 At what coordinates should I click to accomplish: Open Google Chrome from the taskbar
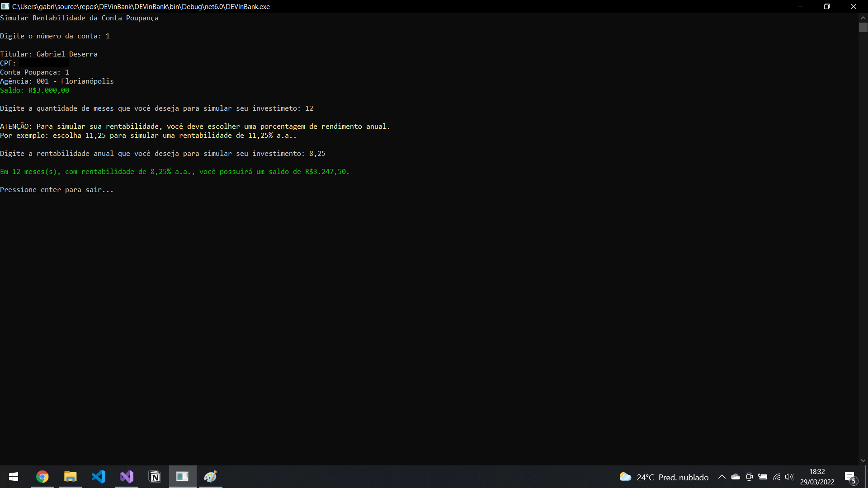click(x=42, y=477)
